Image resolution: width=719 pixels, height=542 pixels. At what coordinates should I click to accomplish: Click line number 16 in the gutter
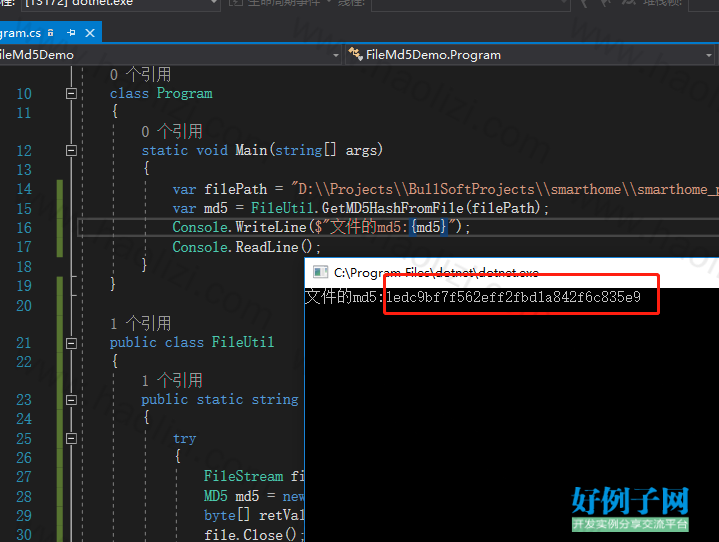(x=24, y=228)
